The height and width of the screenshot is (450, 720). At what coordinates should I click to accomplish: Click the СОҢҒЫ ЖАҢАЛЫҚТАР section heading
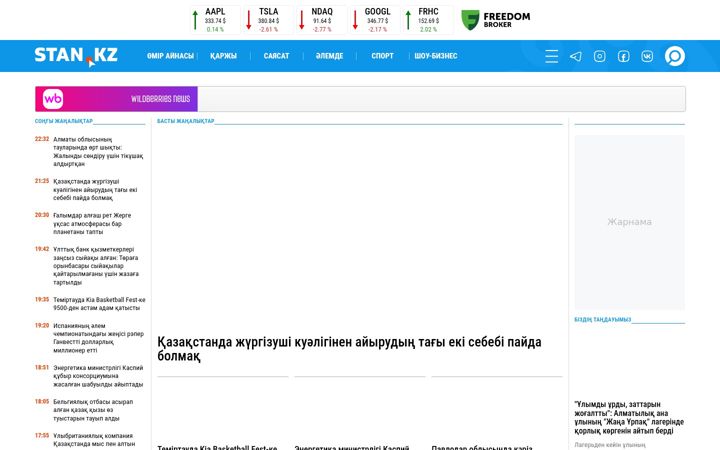click(x=63, y=121)
